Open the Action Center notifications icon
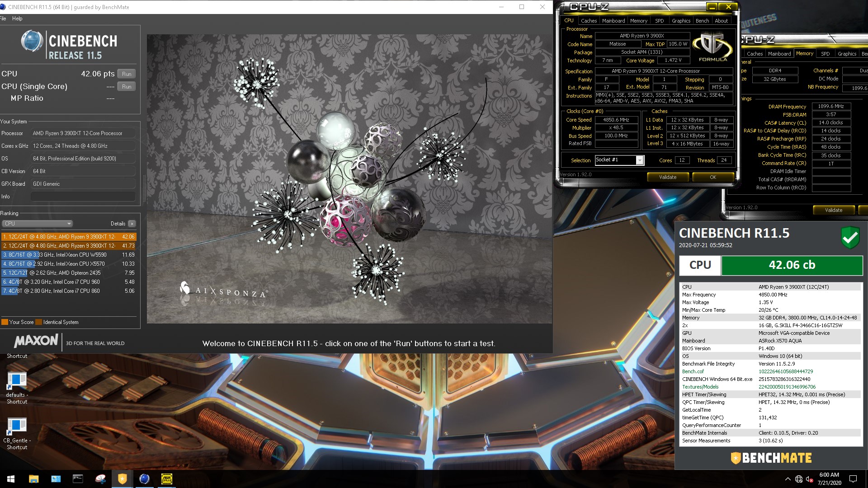868x488 pixels. pos(853,479)
